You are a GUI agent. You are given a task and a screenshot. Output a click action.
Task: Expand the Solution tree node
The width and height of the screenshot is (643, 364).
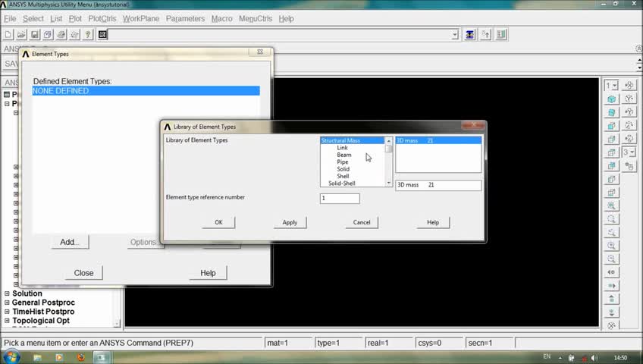click(x=7, y=293)
